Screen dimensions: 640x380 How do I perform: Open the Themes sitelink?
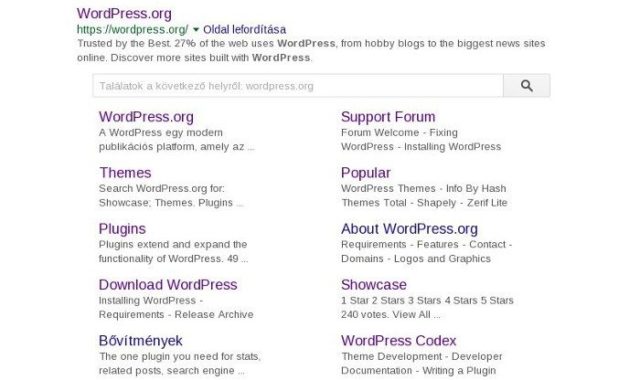pos(125,173)
